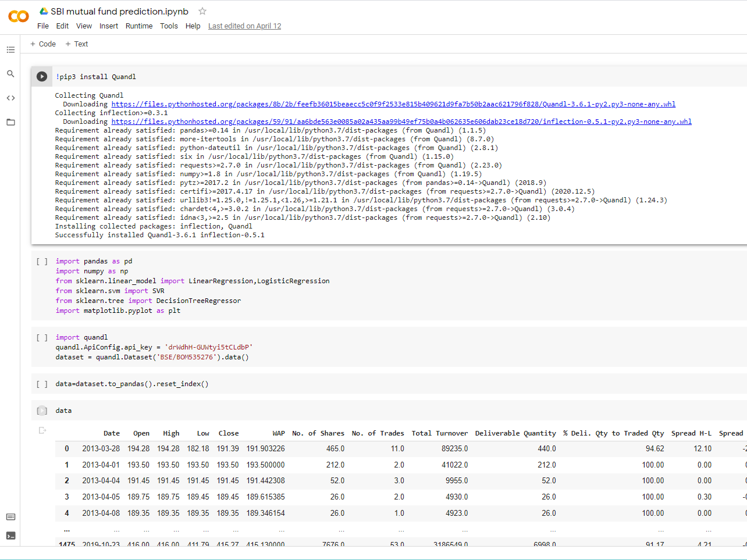Screen dimensions: 747x560
Task: Open the File menu
Action: click(x=43, y=26)
